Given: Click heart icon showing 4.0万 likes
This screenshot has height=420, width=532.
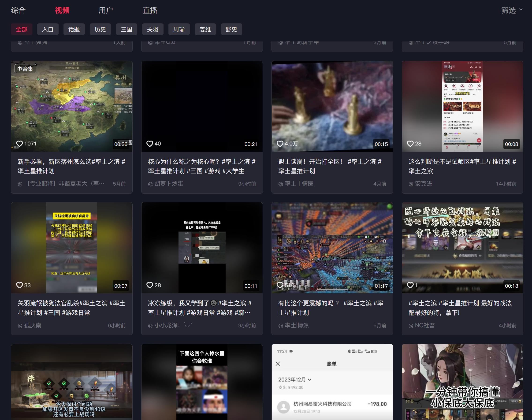Looking at the screenshot, I should coord(280,144).
